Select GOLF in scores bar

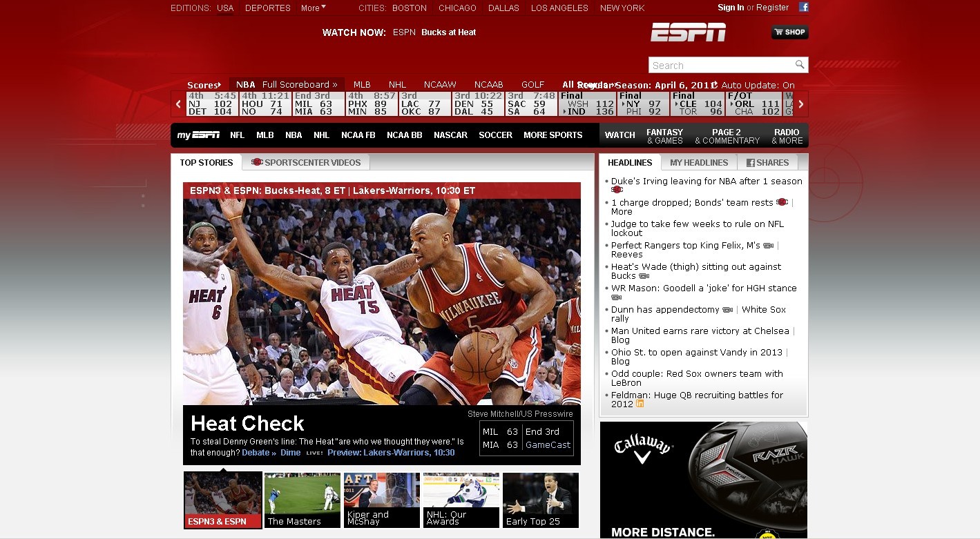tap(532, 85)
